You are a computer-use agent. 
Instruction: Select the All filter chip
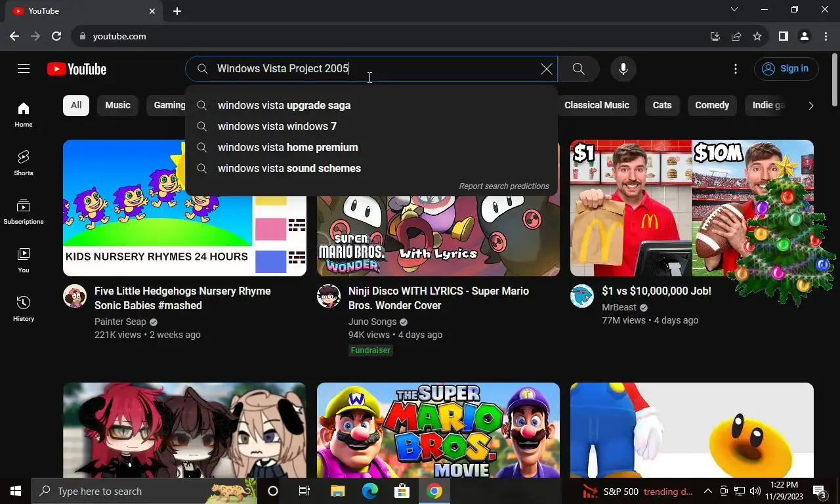click(76, 105)
